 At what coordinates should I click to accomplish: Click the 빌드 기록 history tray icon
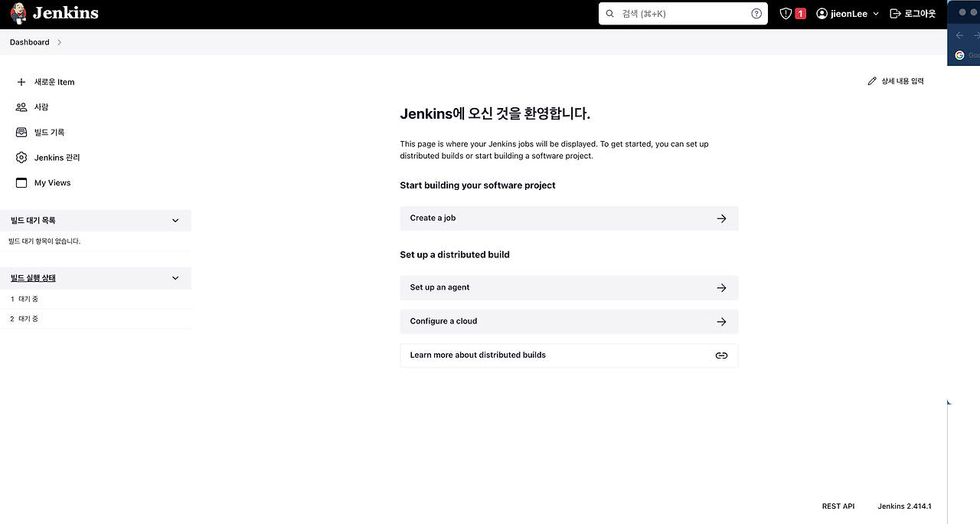(21, 133)
